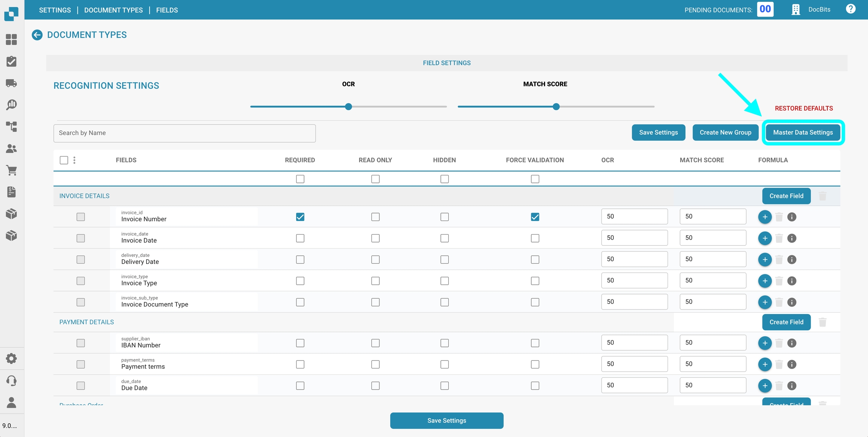Image resolution: width=868 pixels, height=437 pixels.
Task: Open the shopping cart sidebar icon
Action: tap(11, 170)
